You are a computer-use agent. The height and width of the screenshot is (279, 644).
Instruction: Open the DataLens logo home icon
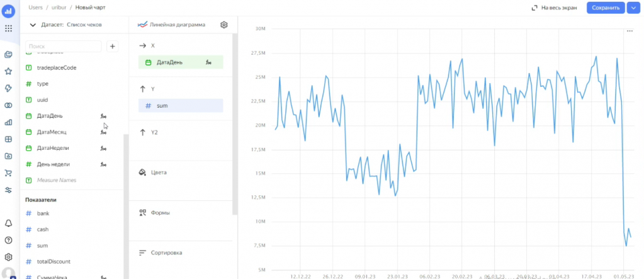[x=8, y=11]
